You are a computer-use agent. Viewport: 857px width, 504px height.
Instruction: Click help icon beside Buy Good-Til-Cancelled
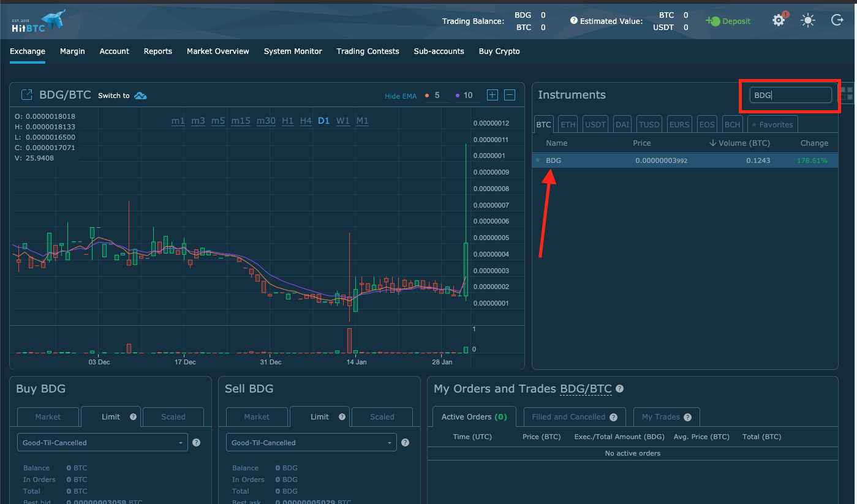(196, 442)
